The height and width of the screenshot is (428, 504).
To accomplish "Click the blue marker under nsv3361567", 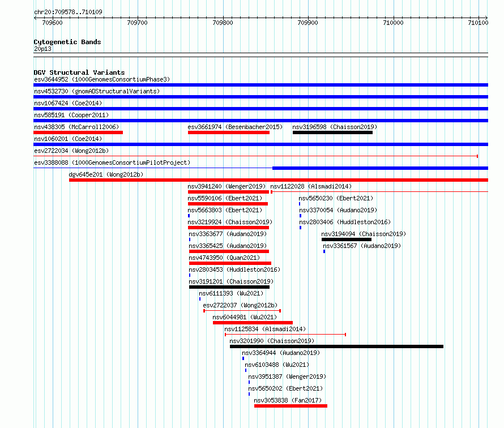I will (324, 251).
